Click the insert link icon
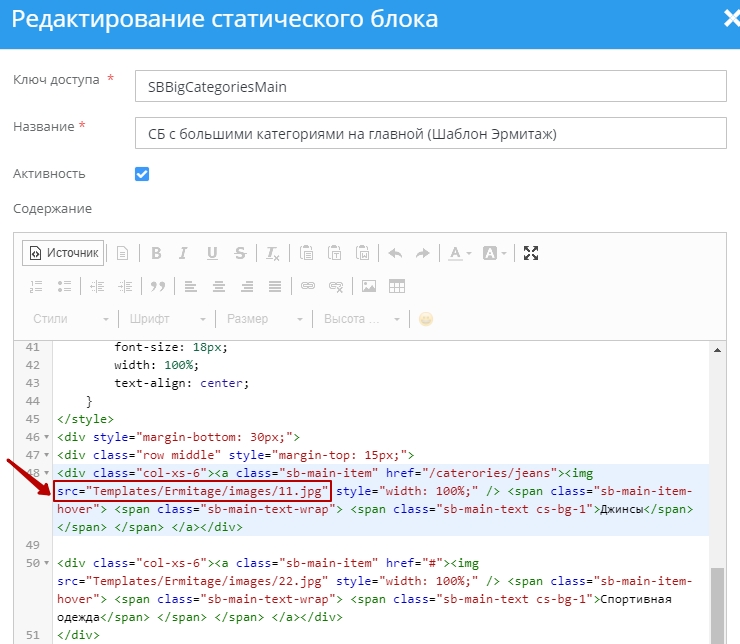740x644 pixels. coord(308,286)
